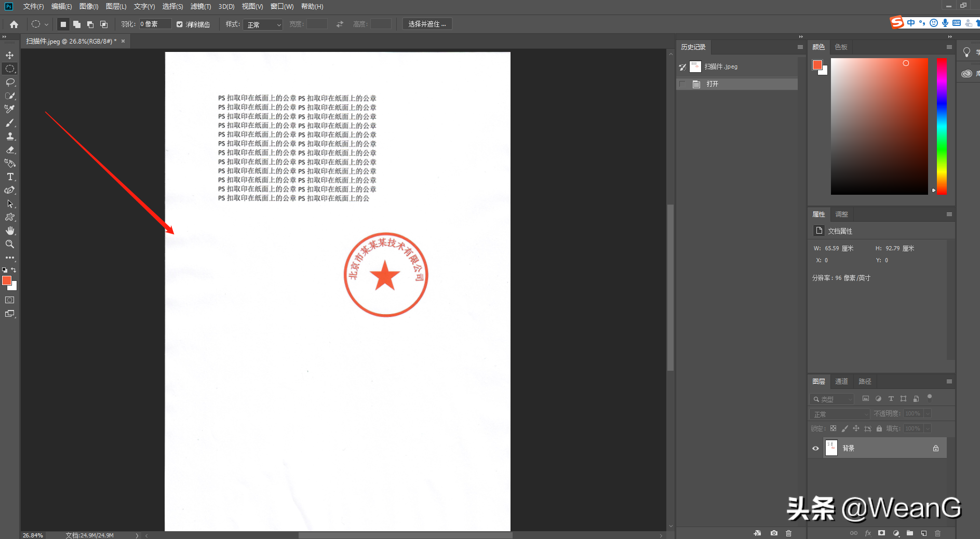Viewport: 980px width, 539px height.
Task: Click the Home icon in options bar
Action: (x=14, y=24)
